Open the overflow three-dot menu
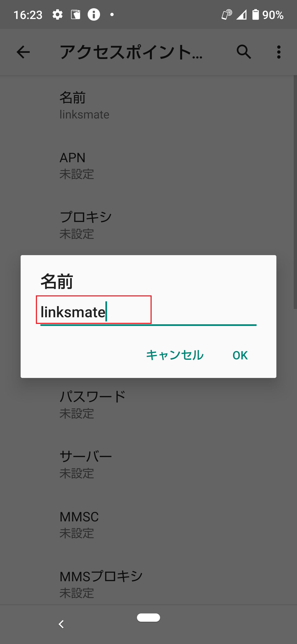Image resolution: width=297 pixels, height=644 pixels. coord(278,52)
